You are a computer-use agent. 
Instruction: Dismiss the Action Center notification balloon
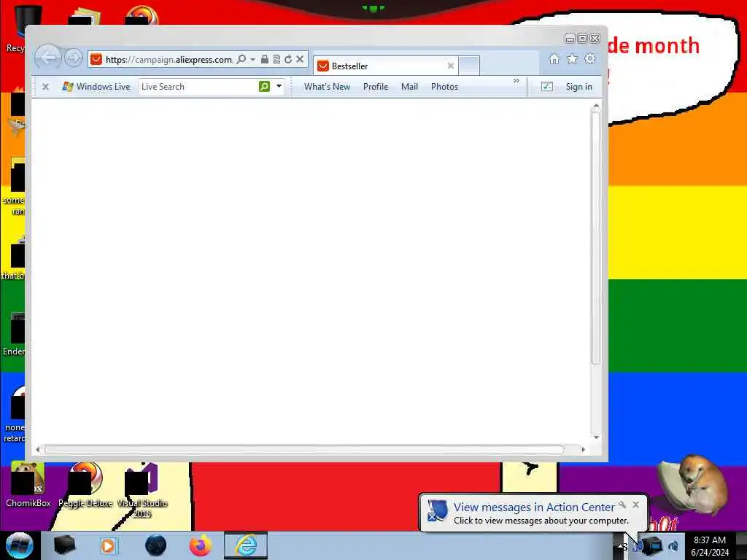[635, 505]
